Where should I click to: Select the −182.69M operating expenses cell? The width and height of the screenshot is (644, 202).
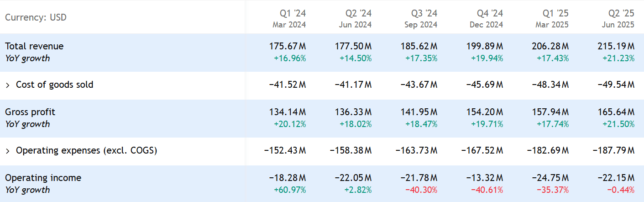pos(548,151)
